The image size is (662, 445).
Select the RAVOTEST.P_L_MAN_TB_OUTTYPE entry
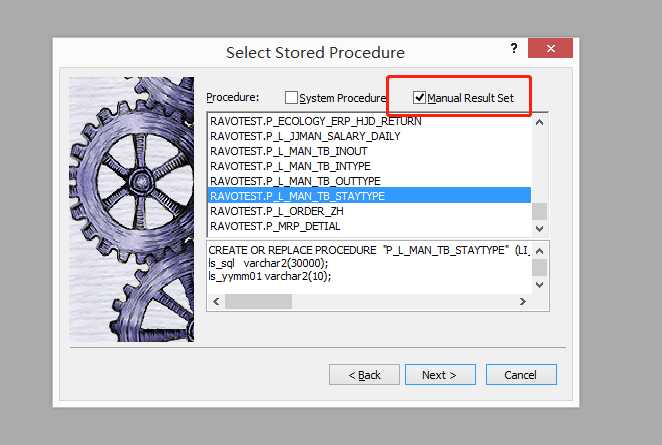tap(295, 181)
